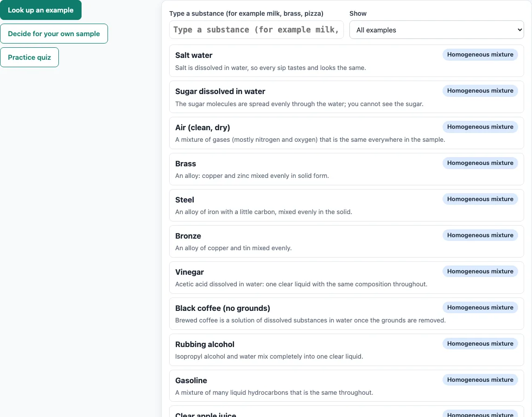Image resolution: width=532 pixels, height=417 pixels.
Task: Switch to Decide for your own sample
Action: tap(54, 33)
